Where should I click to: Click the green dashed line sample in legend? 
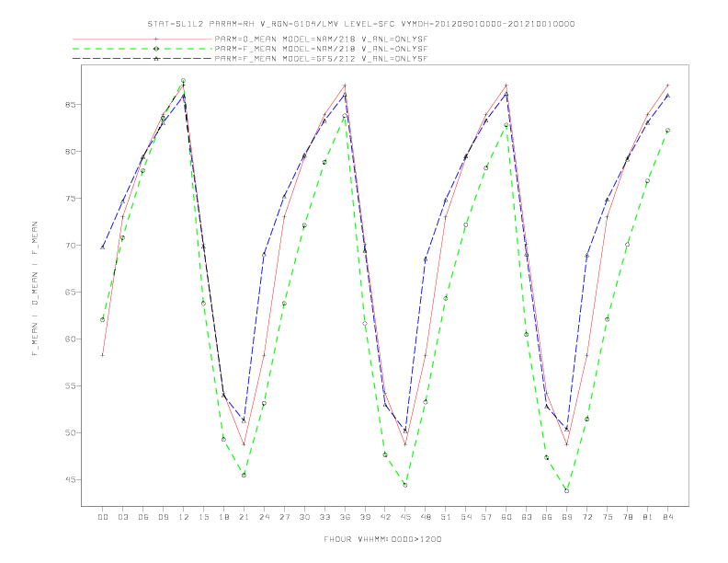tap(142, 49)
